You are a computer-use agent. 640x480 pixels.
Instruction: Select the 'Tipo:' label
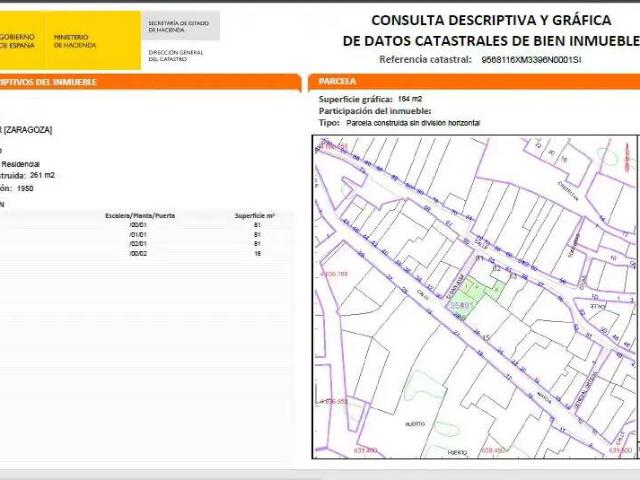[329, 122]
